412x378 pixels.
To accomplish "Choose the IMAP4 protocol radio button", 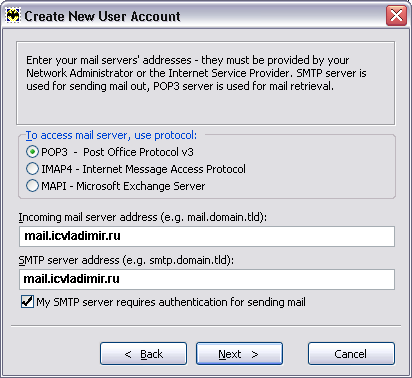I will coord(32,169).
